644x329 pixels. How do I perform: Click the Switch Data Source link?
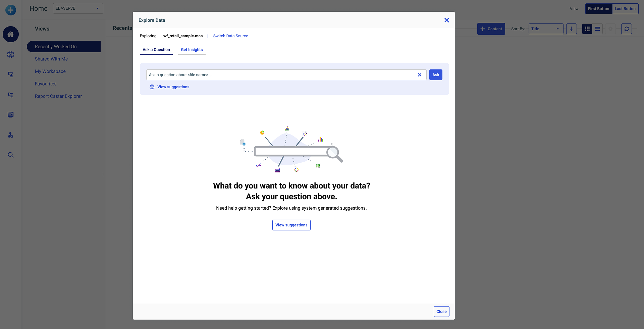click(x=231, y=36)
